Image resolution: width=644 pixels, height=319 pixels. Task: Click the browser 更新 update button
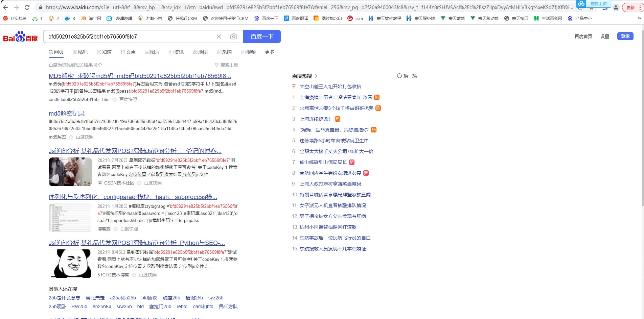(x=632, y=7)
